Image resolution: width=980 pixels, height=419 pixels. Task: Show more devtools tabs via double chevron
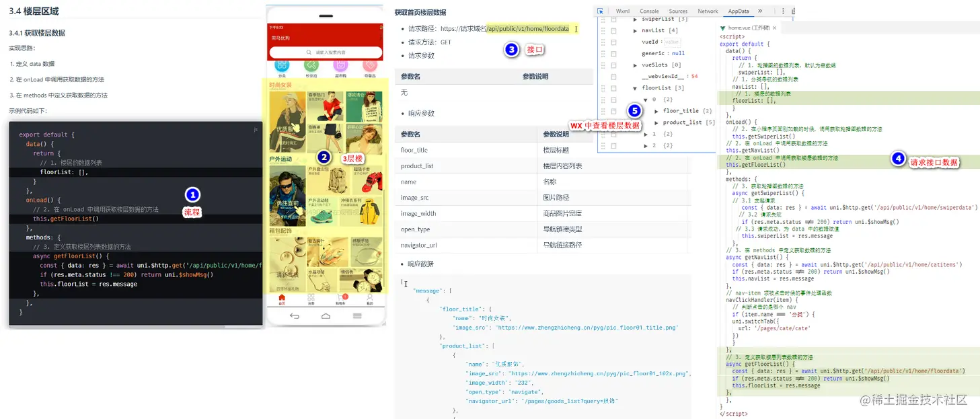click(x=760, y=11)
